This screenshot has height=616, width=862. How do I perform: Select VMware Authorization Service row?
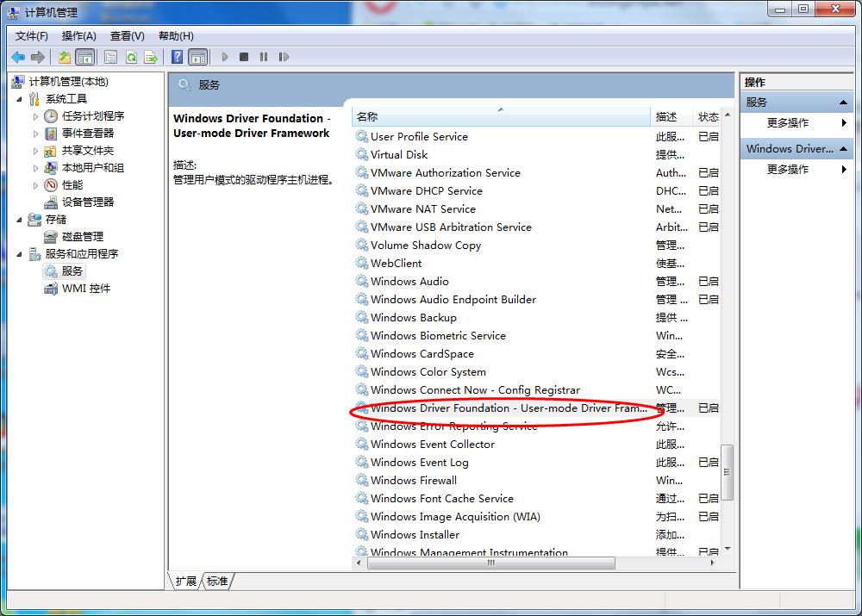536,172
